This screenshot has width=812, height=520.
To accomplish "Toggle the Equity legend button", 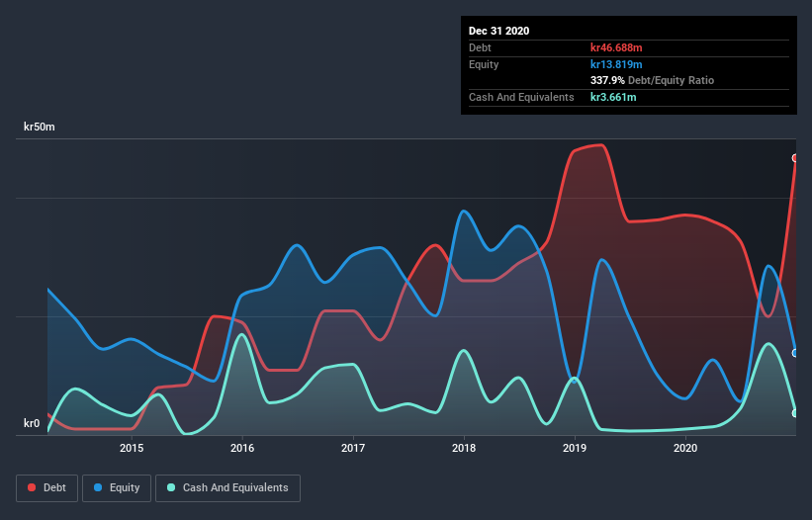I will tap(117, 488).
